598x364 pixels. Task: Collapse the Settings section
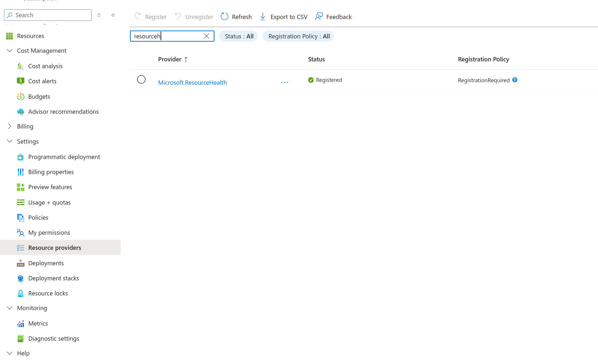click(x=10, y=141)
